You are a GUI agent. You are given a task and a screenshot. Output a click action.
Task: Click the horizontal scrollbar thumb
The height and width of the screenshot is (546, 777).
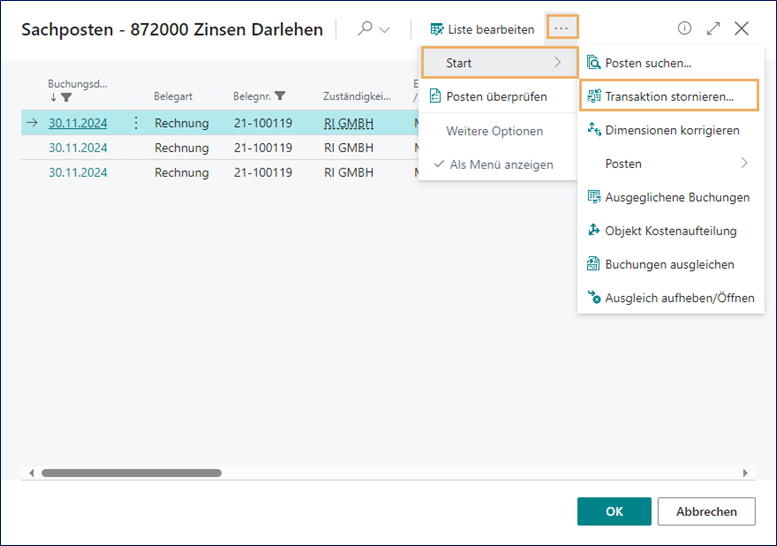click(x=130, y=473)
